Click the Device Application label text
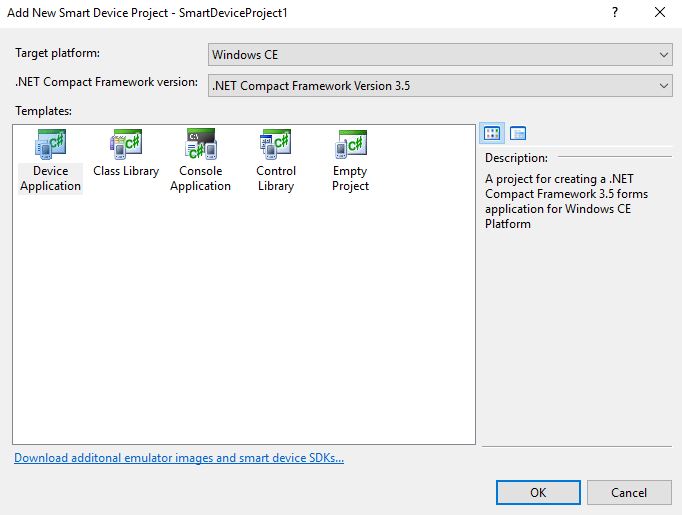Viewport: 682px width, 515px height. 50,178
